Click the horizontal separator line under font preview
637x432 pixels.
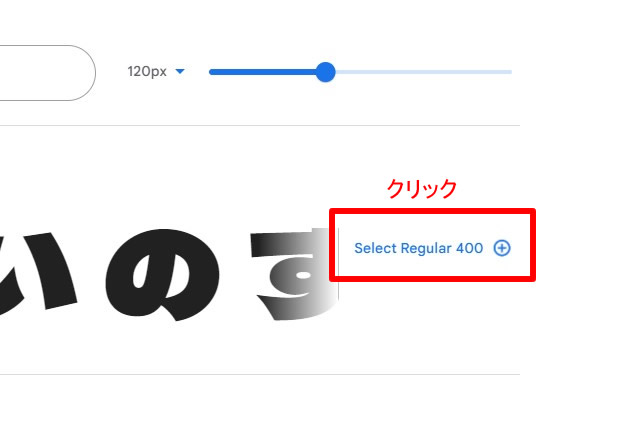point(260,374)
